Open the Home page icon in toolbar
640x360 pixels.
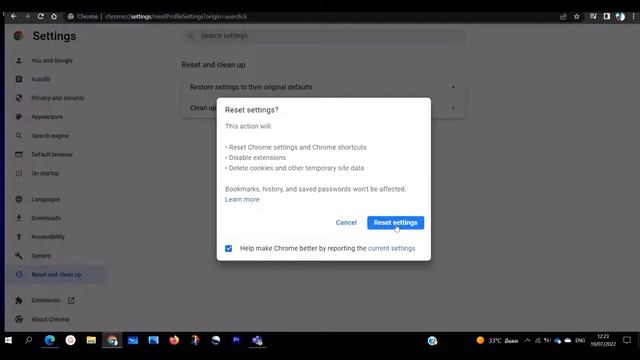(x=54, y=16)
